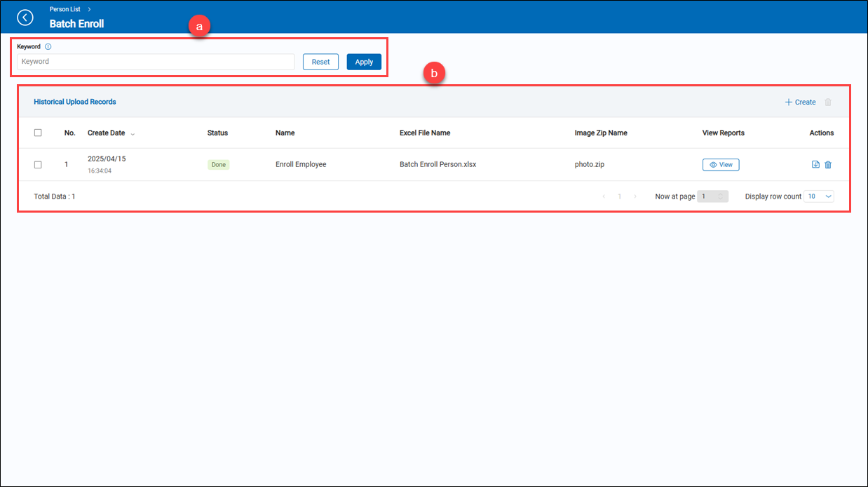
Task: Open Person List breadcrumb link
Action: [x=65, y=9]
